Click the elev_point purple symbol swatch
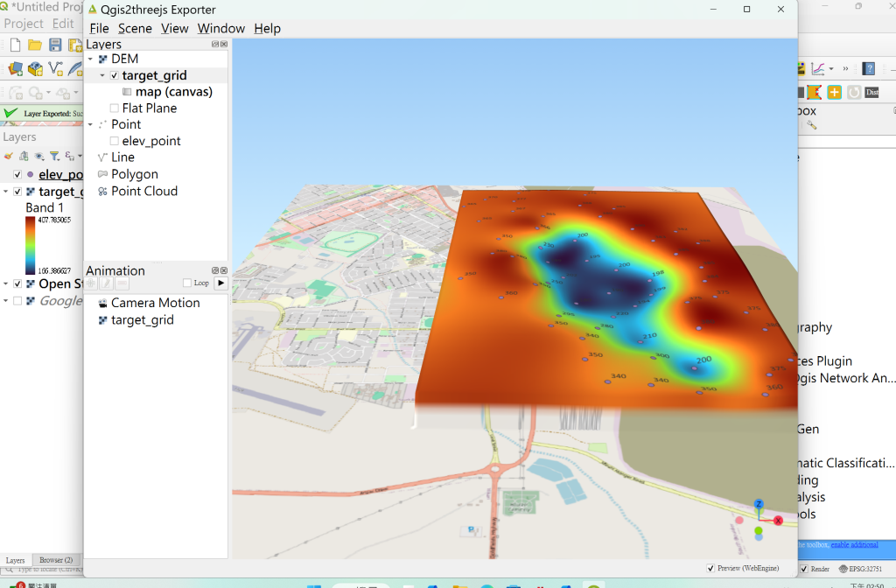The height and width of the screenshot is (588, 896). (31, 174)
